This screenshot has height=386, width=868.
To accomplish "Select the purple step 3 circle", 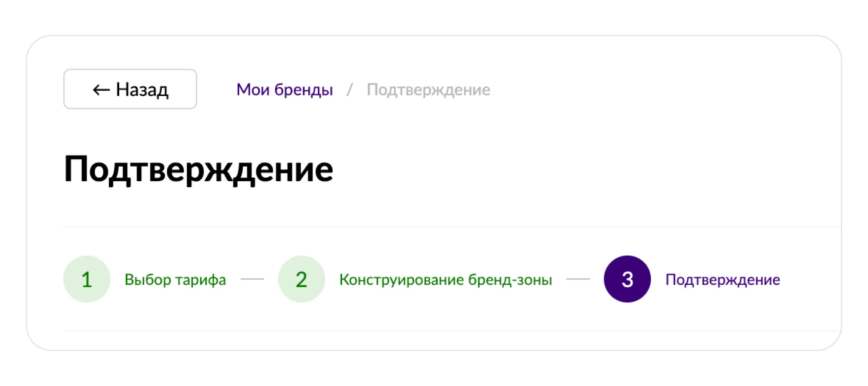I will point(627,279).
